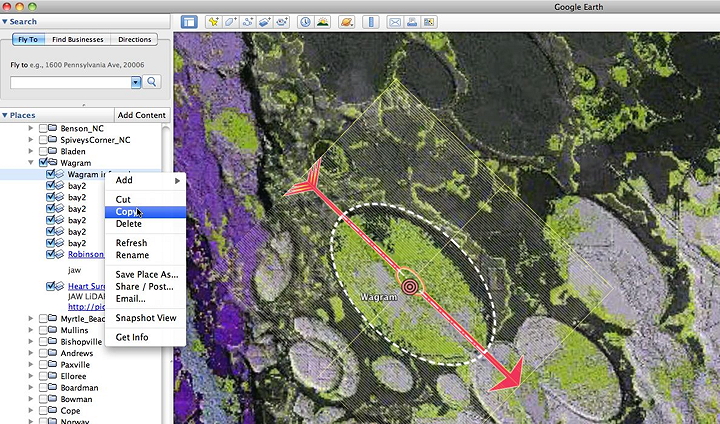The width and height of the screenshot is (720, 424).
Task: Open the Fly To search history dropdown
Action: click(136, 82)
